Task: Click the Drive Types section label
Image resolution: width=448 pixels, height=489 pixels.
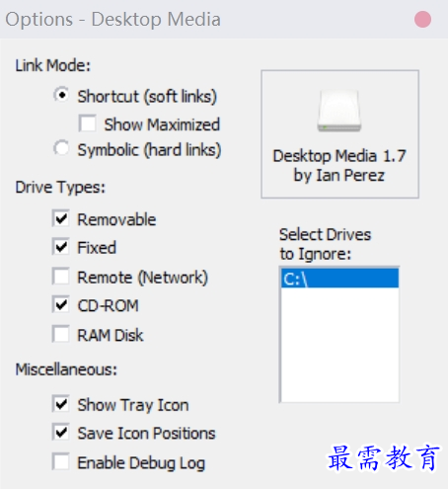Action: click(x=60, y=187)
